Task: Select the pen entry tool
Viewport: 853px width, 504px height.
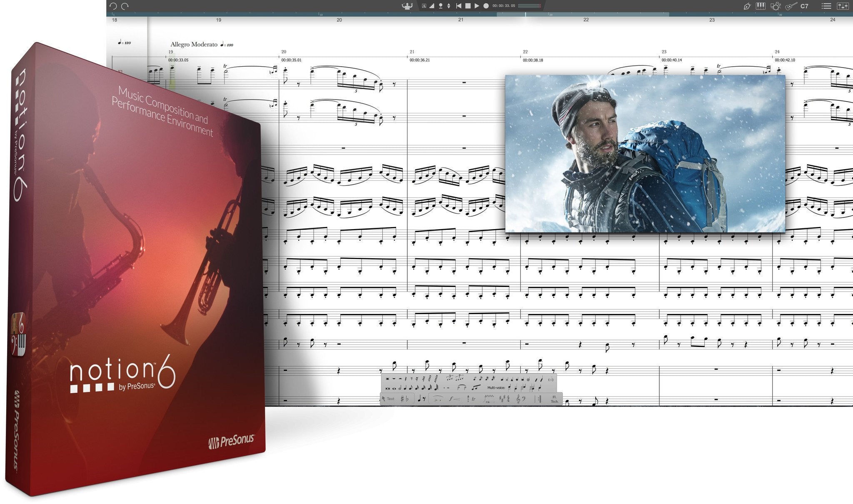Action: click(x=747, y=6)
